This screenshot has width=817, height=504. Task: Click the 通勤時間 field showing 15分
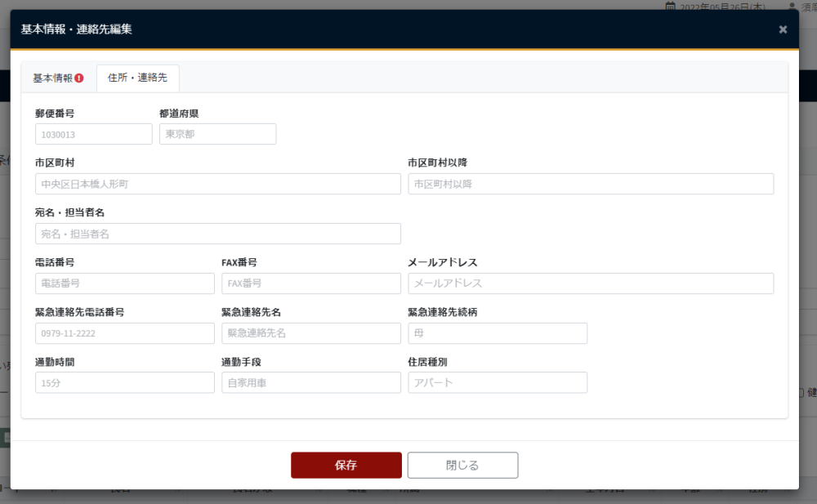(x=124, y=382)
